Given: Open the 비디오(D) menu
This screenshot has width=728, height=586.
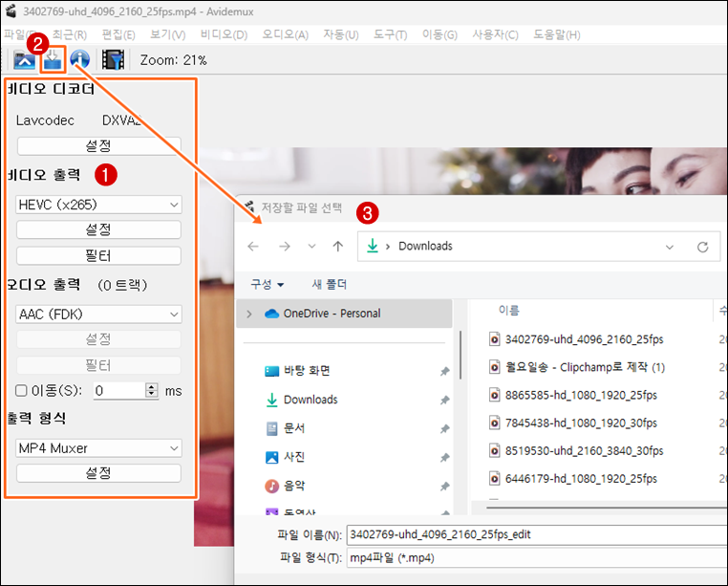Looking at the screenshot, I should point(224,34).
